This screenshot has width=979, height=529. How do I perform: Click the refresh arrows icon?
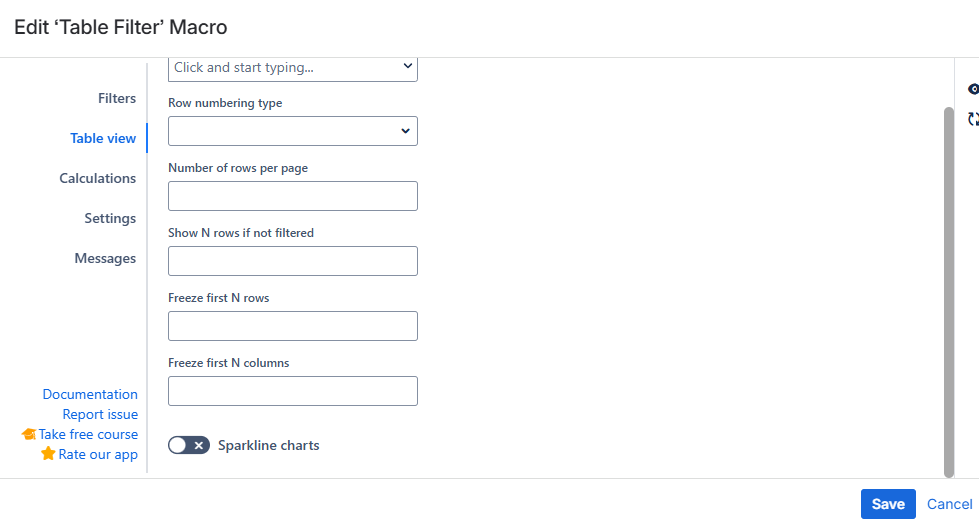coord(973,119)
